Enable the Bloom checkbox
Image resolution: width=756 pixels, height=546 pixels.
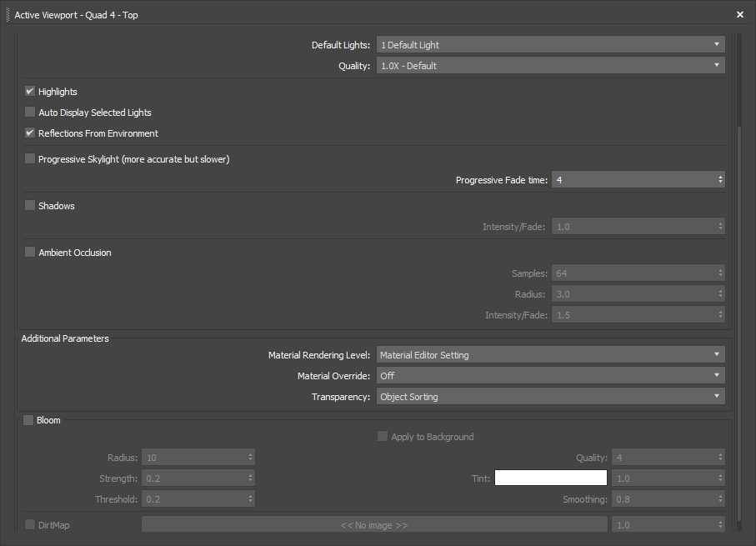(x=28, y=420)
